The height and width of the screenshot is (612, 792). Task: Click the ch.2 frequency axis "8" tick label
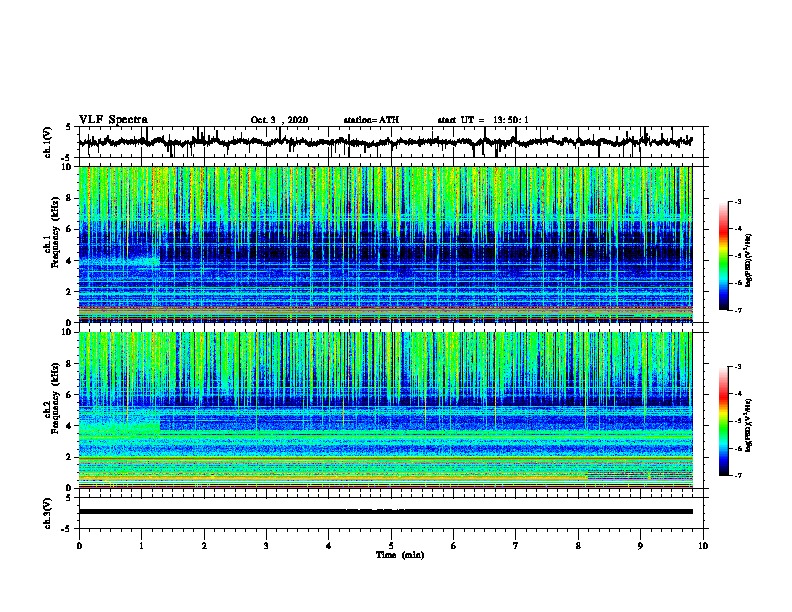click(70, 364)
